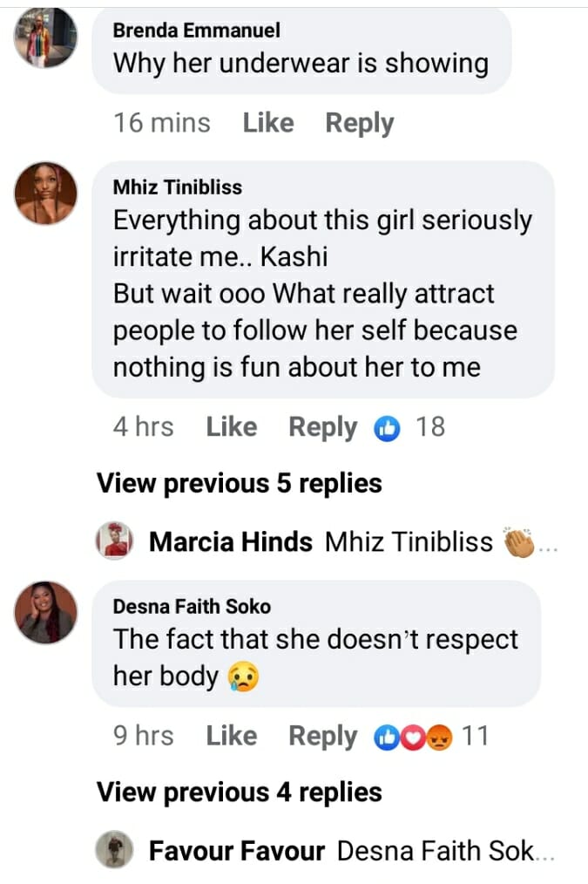
Task: Like Mhiz Tinibliss's comment
Action: (x=231, y=427)
